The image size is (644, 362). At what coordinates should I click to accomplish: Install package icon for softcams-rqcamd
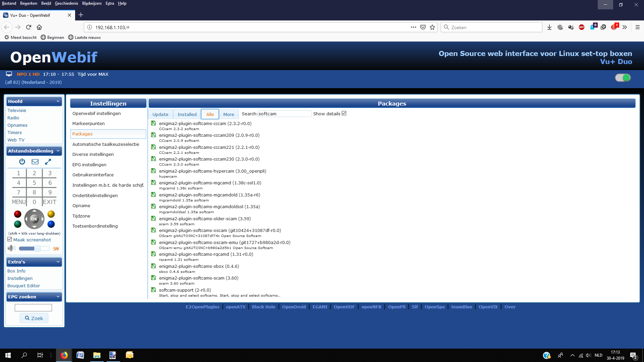click(x=153, y=254)
